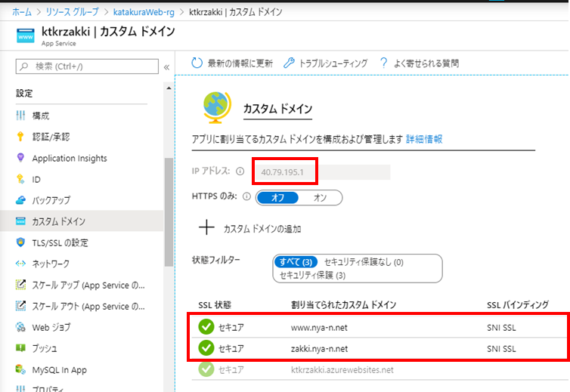Image resolution: width=570 pixels, height=392 pixels.
Task: Go to ホーム breadcrumb
Action: point(22,12)
